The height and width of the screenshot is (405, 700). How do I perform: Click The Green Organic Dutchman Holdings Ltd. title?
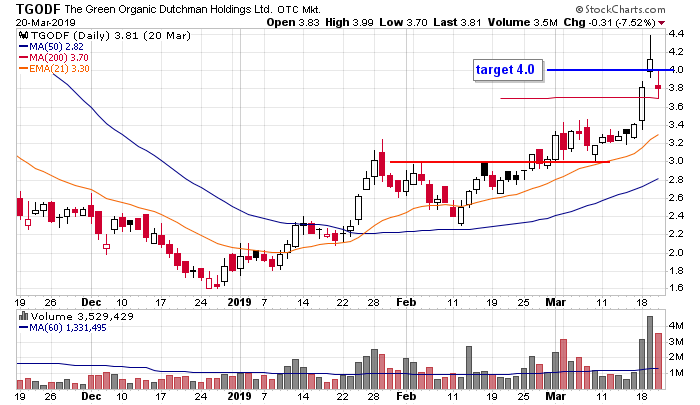point(168,9)
